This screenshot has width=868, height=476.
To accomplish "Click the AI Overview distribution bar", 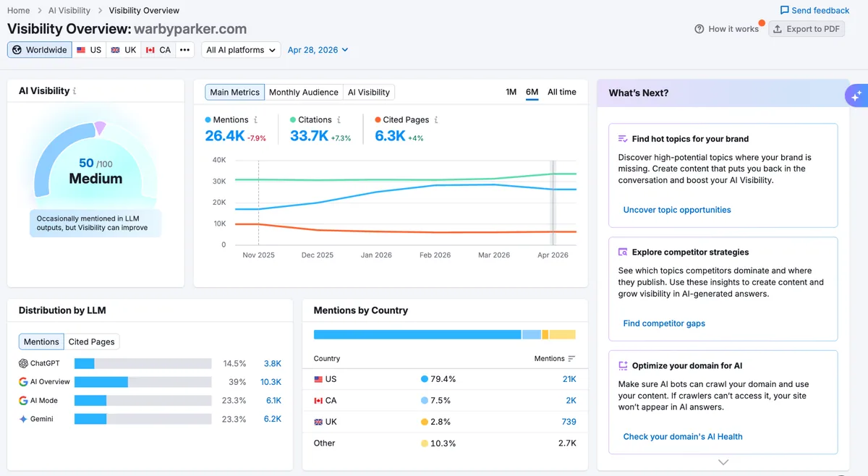I will [x=143, y=382].
